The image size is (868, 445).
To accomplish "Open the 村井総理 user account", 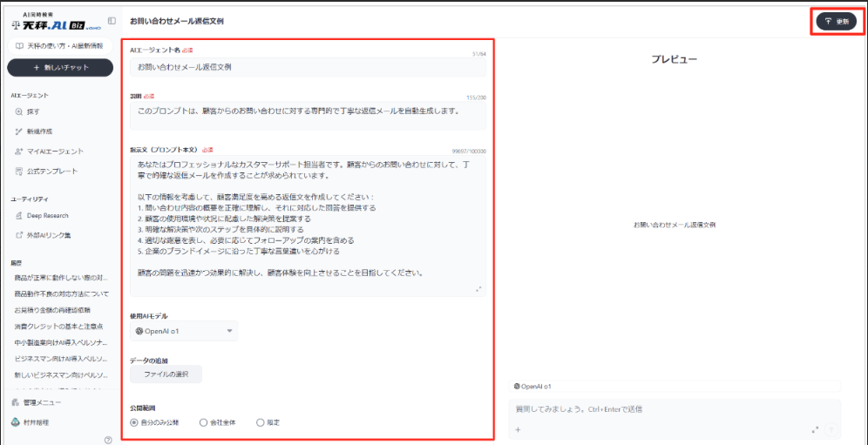I will pyautogui.click(x=31, y=422).
